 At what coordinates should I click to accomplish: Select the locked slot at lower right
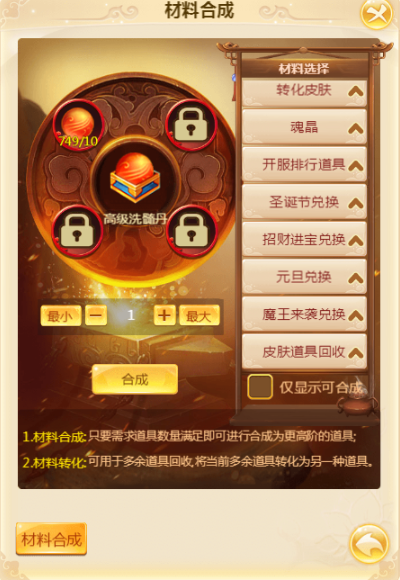(191, 230)
